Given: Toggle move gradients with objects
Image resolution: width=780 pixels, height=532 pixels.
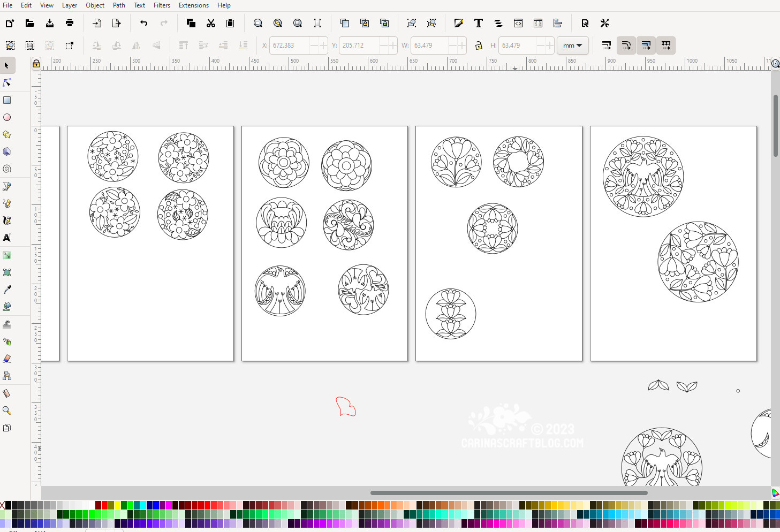Looking at the screenshot, I should coord(646,45).
